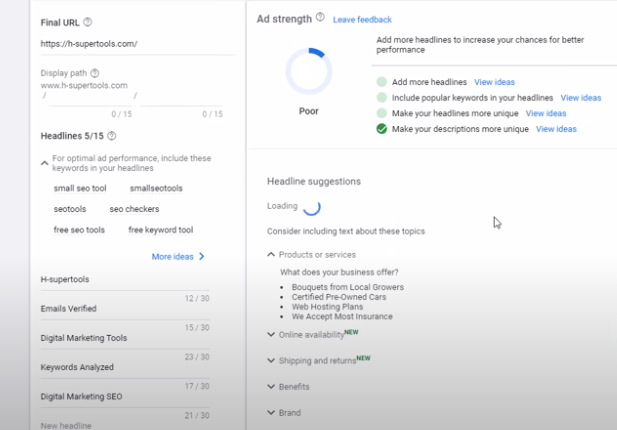Add the 'seo checkers' keyword suggestion
The width and height of the screenshot is (617, 430).
pyautogui.click(x=134, y=209)
